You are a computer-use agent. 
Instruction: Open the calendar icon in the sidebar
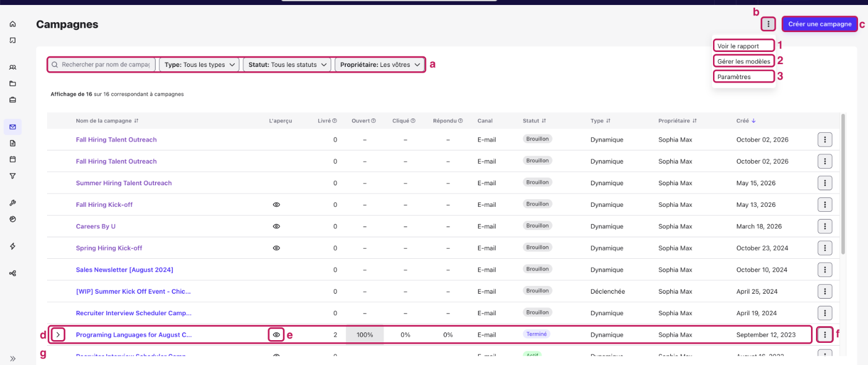pos(13,159)
